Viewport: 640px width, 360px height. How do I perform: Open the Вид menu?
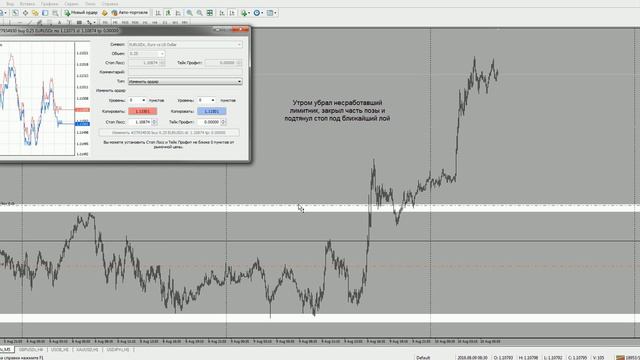(x=10, y=4)
